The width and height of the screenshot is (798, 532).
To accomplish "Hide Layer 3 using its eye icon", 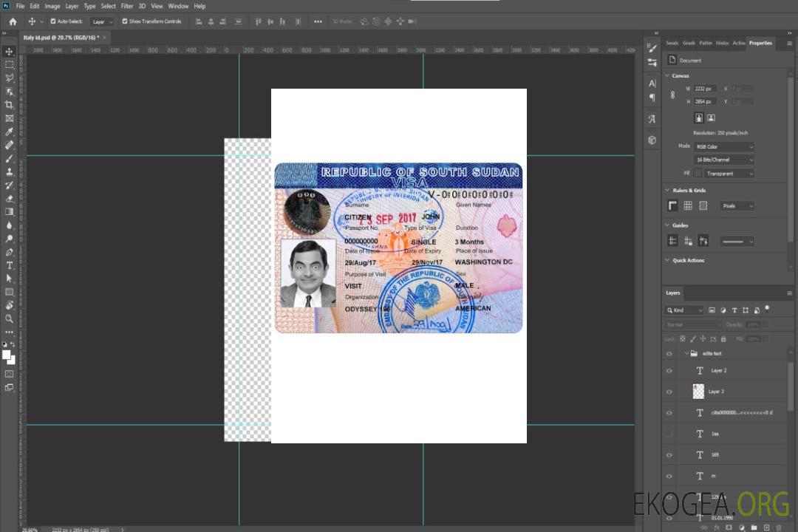I will 669,392.
